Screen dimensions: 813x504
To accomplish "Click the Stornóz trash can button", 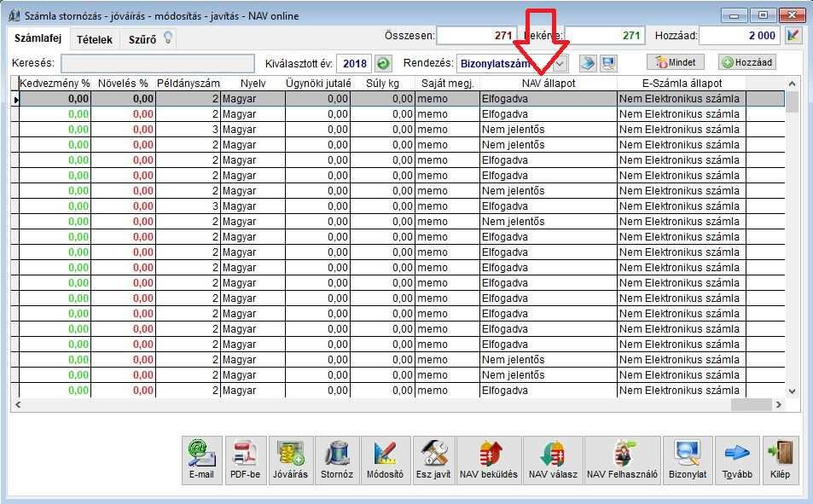I will point(337,460).
